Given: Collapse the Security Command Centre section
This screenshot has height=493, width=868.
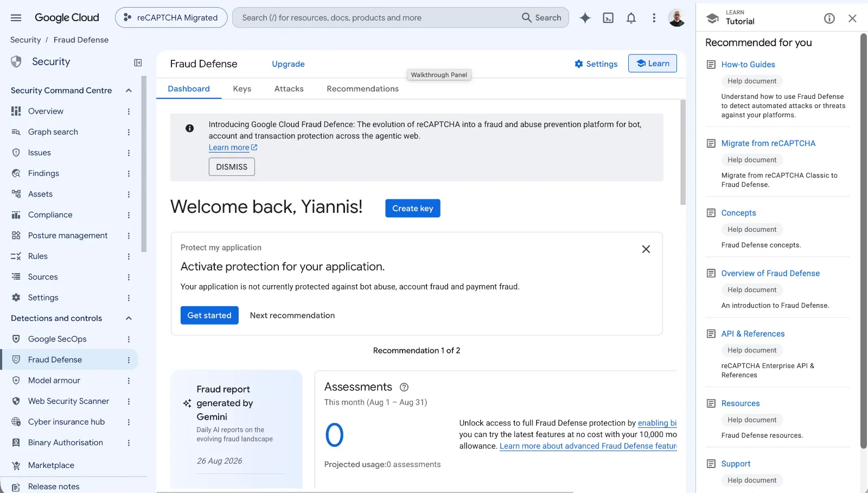Looking at the screenshot, I should [129, 91].
